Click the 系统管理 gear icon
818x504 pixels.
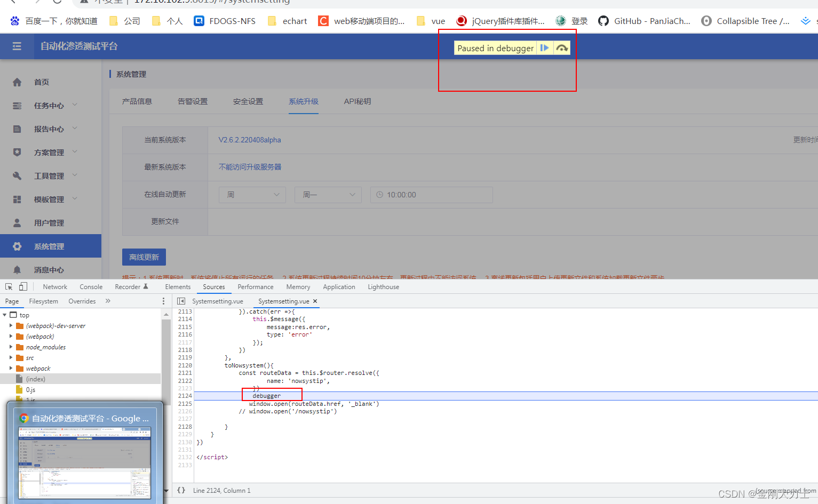[x=17, y=246]
